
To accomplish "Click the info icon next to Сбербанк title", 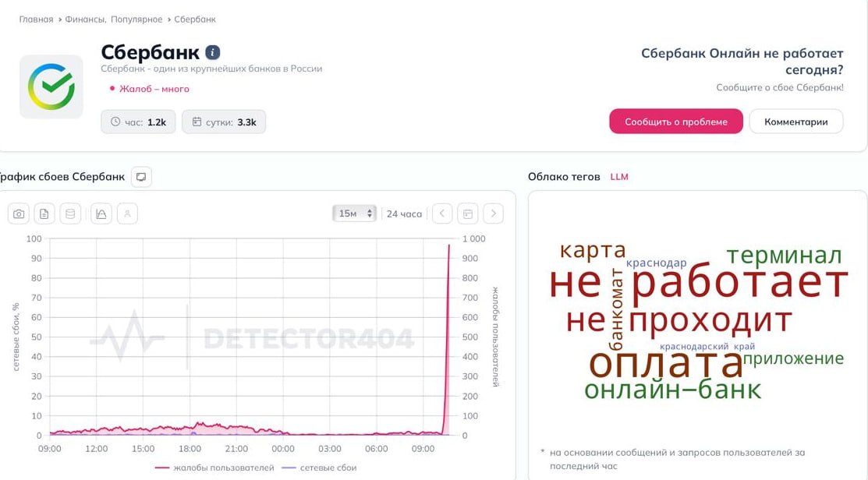I will [213, 52].
